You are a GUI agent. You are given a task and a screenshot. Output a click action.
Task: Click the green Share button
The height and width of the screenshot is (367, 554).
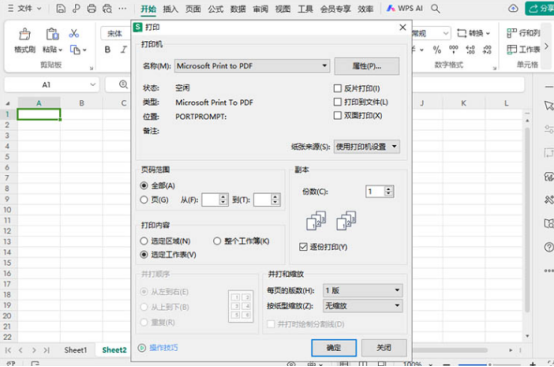click(540, 8)
